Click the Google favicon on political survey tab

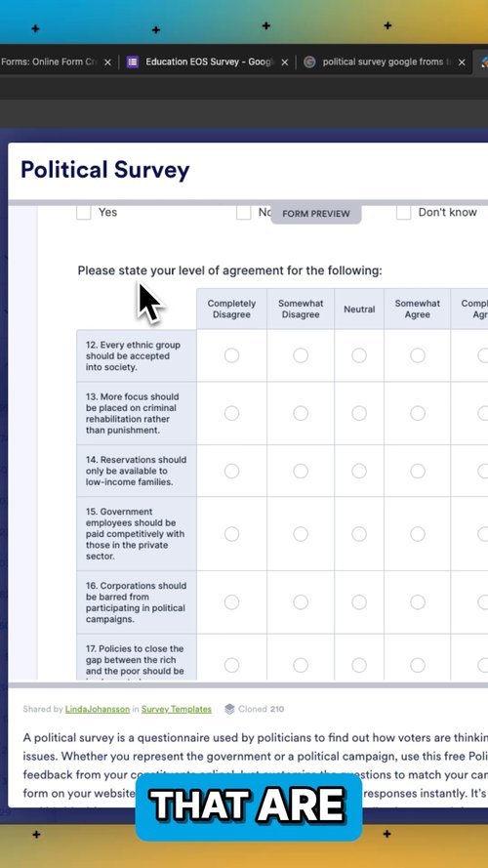click(x=309, y=62)
